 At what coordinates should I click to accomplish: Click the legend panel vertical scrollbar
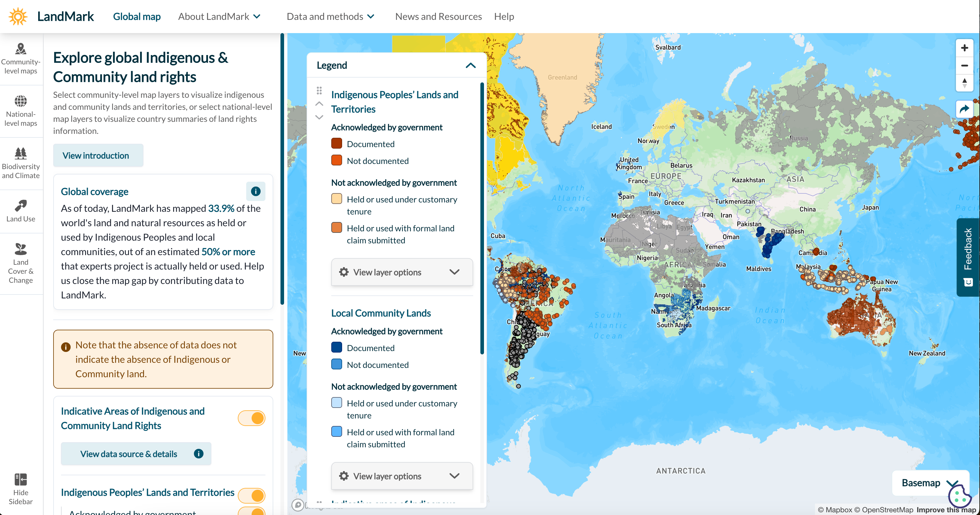point(482,218)
